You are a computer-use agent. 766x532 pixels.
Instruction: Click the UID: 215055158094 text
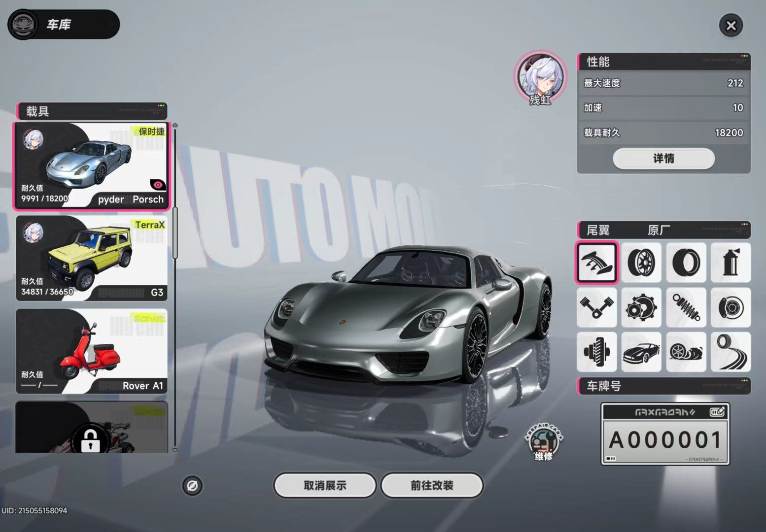(34, 511)
